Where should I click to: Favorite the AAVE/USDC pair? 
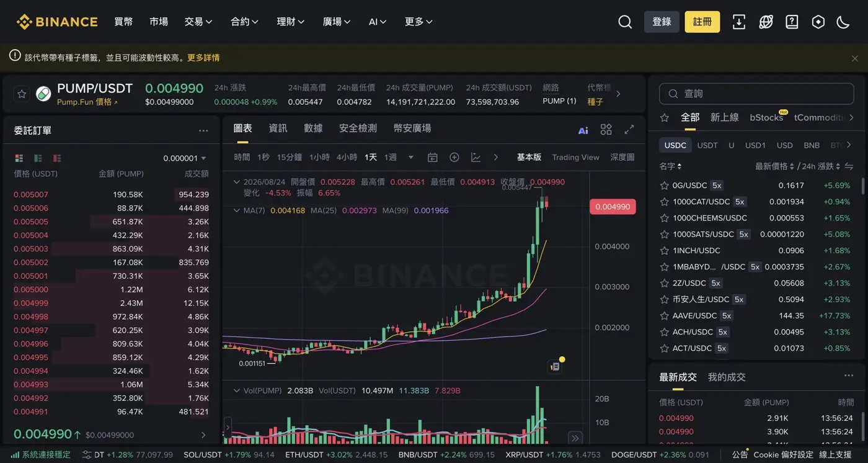coord(664,316)
